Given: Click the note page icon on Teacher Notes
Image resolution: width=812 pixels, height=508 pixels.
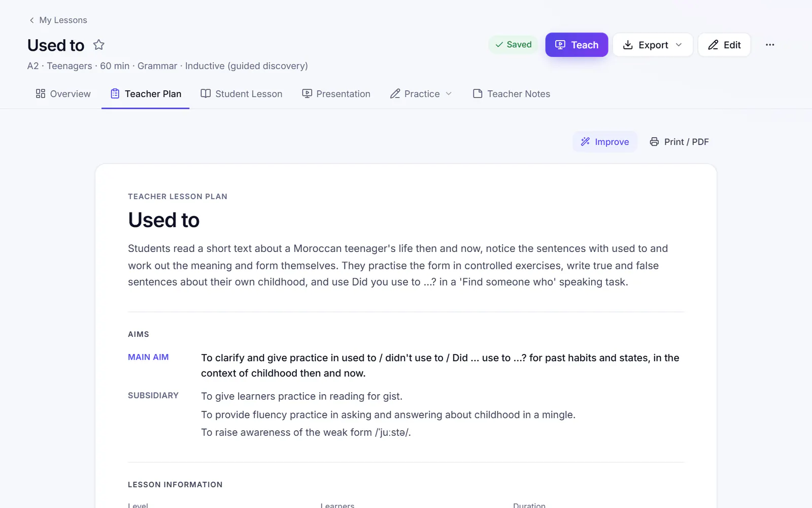Looking at the screenshot, I should 478,93.
